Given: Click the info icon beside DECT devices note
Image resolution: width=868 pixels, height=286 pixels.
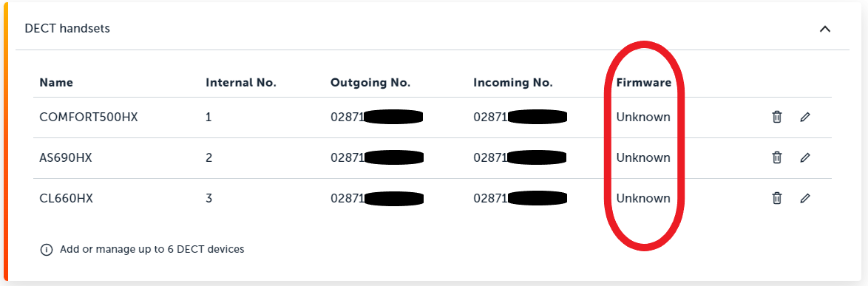Looking at the screenshot, I should (47, 250).
